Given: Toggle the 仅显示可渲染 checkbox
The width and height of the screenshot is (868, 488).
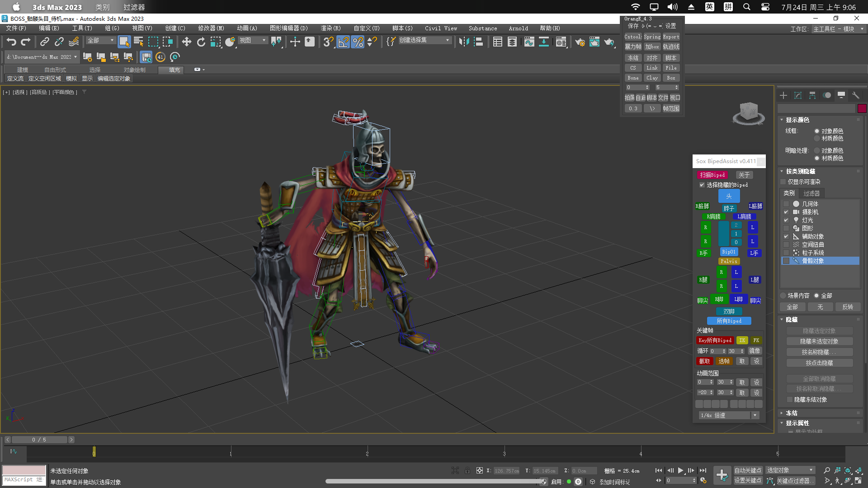Looking at the screenshot, I should click(783, 182).
